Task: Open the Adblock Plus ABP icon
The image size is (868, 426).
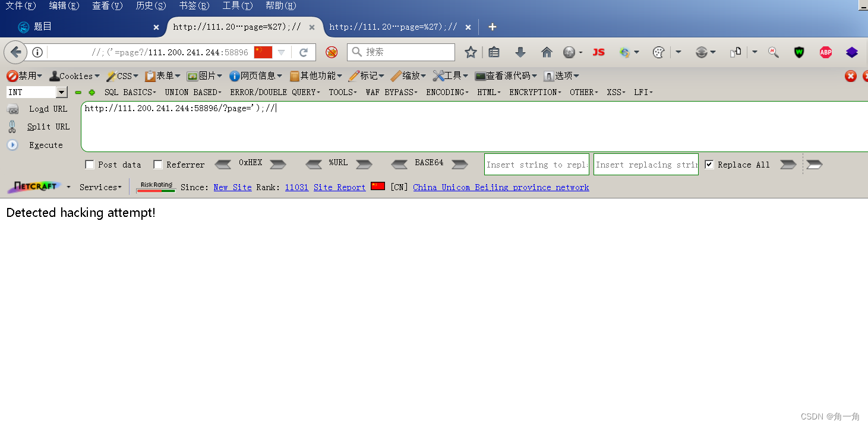Action: click(825, 52)
